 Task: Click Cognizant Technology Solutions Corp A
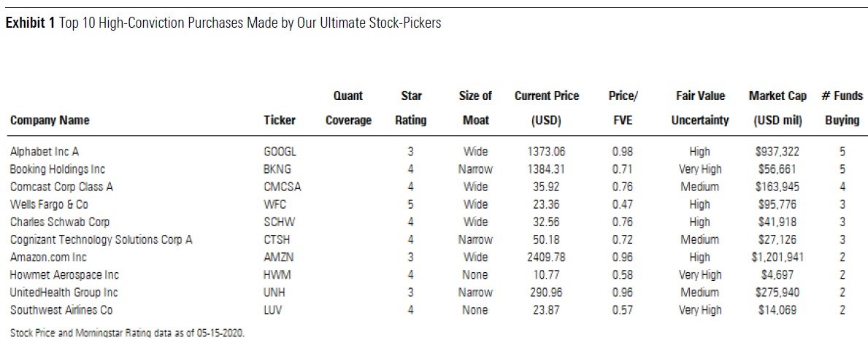click(x=101, y=239)
